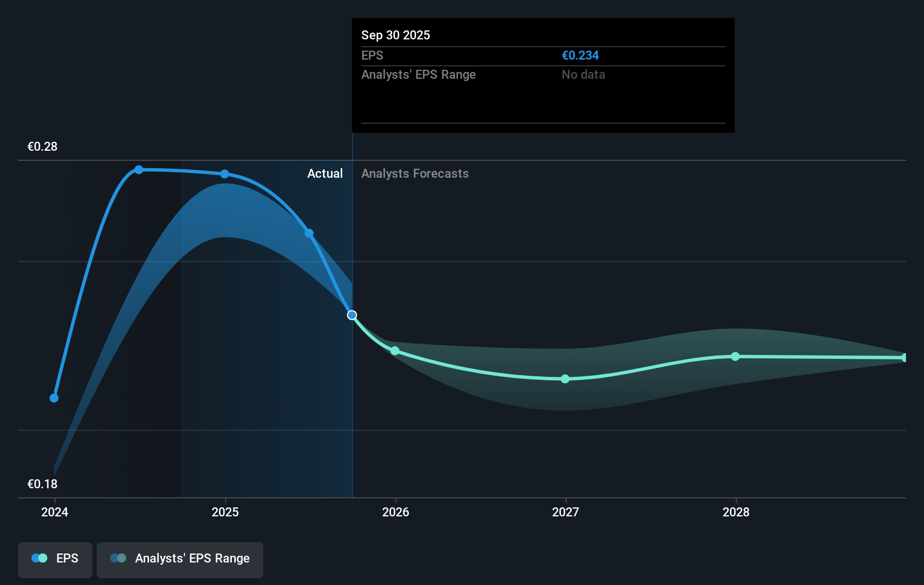Click the 2025 x-axis label
This screenshot has height=585, width=924.
[225, 512]
